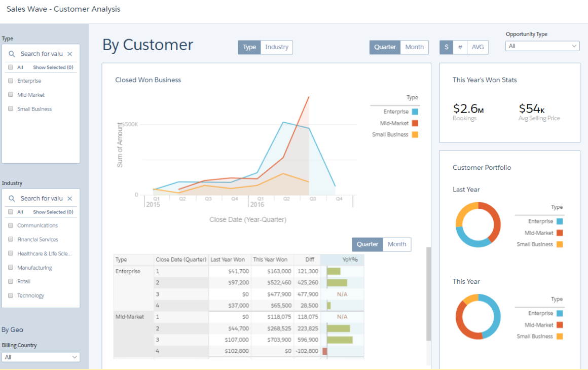Switch to the Industry view tab
This screenshot has width=588, height=370.
[277, 47]
